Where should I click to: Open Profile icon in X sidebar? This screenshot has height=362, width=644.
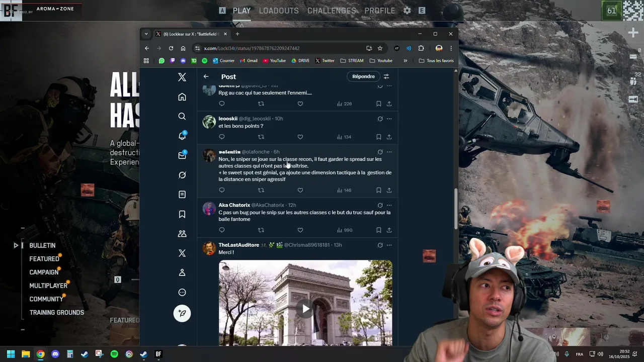(x=182, y=273)
